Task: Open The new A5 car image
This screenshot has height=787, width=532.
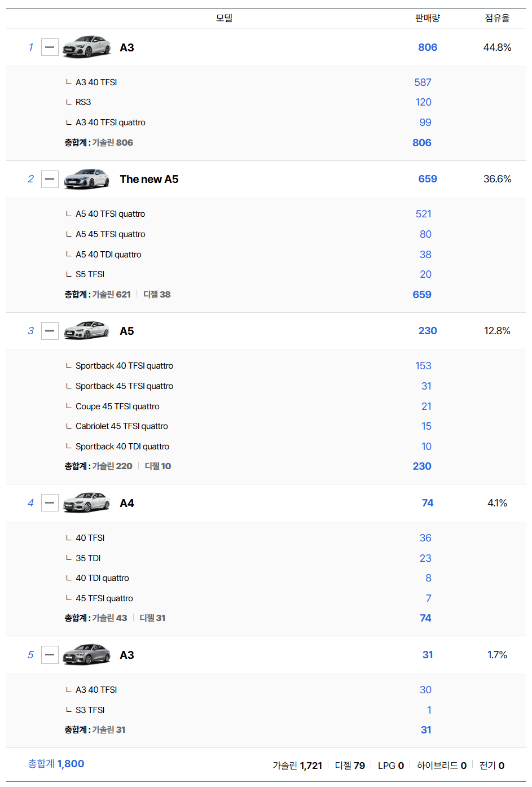Action: pyautogui.click(x=86, y=179)
